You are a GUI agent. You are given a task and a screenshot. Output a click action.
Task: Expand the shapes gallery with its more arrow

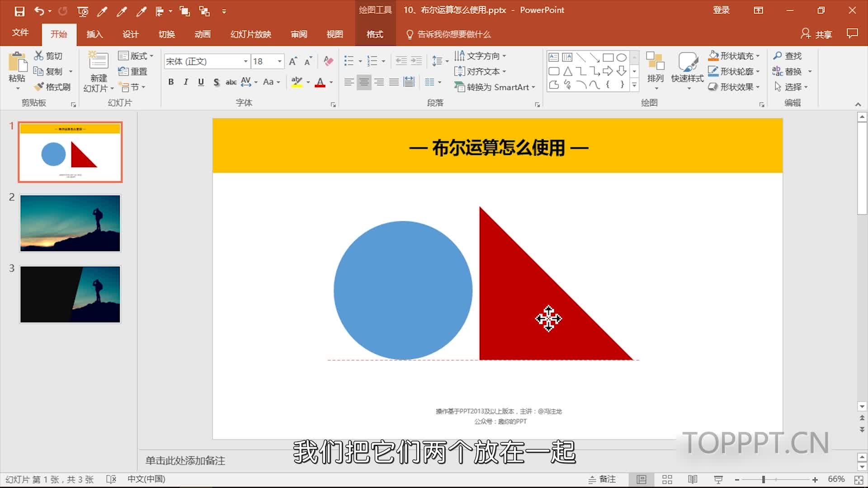click(634, 85)
